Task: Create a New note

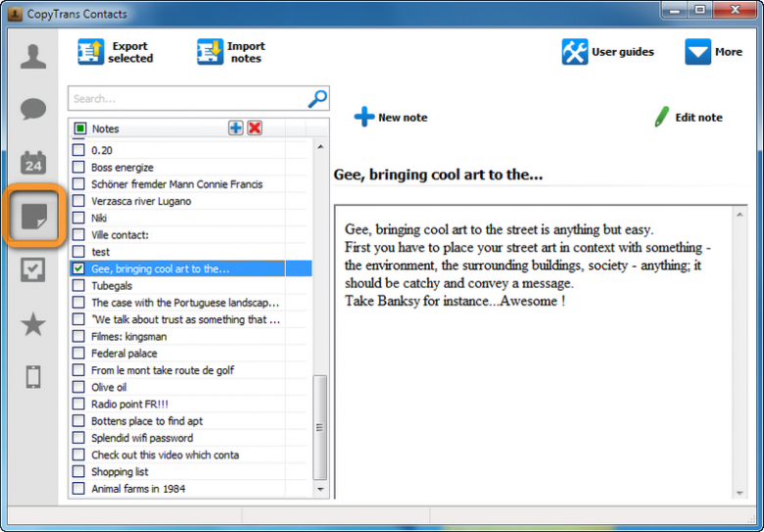Action: point(391,118)
